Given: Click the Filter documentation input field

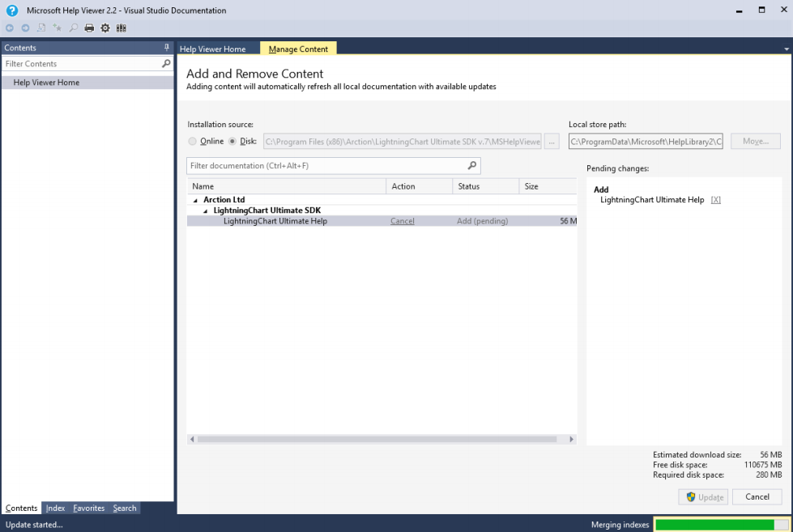Looking at the screenshot, I should click(324, 165).
